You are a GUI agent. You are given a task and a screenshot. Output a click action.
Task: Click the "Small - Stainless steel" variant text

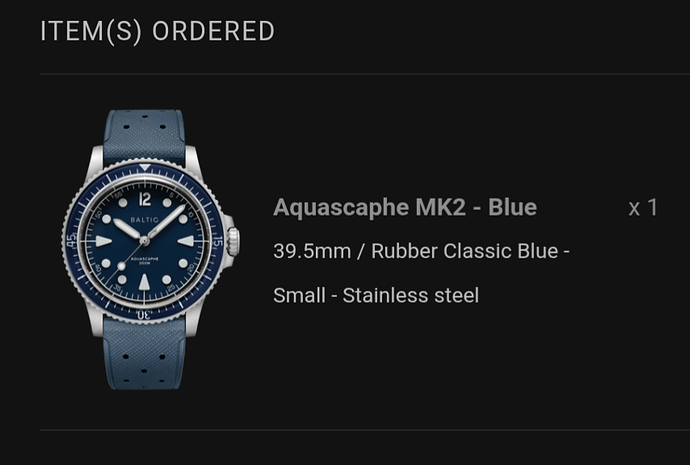(x=375, y=295)
